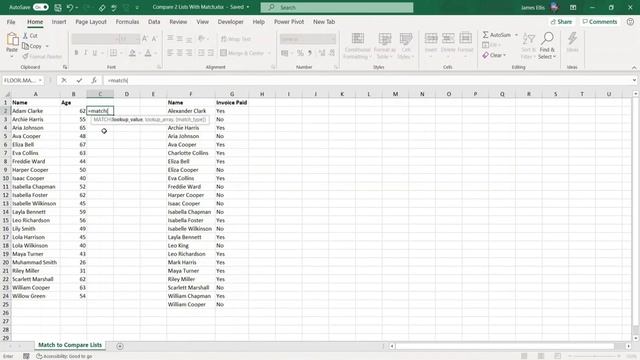640x360 pixels.
Task: Select the Invoice Paid header cell
Action: coord(232,102)
